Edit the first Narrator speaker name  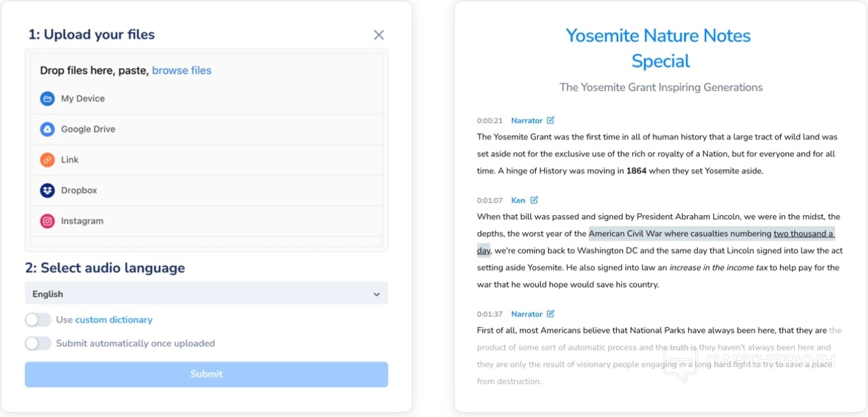tap(551, 120)
